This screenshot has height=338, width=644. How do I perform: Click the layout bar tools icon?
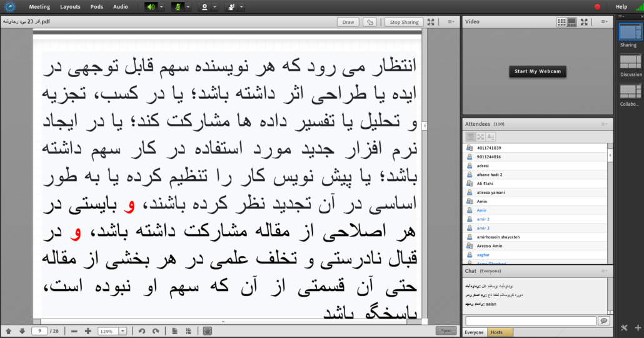[624, 328]
